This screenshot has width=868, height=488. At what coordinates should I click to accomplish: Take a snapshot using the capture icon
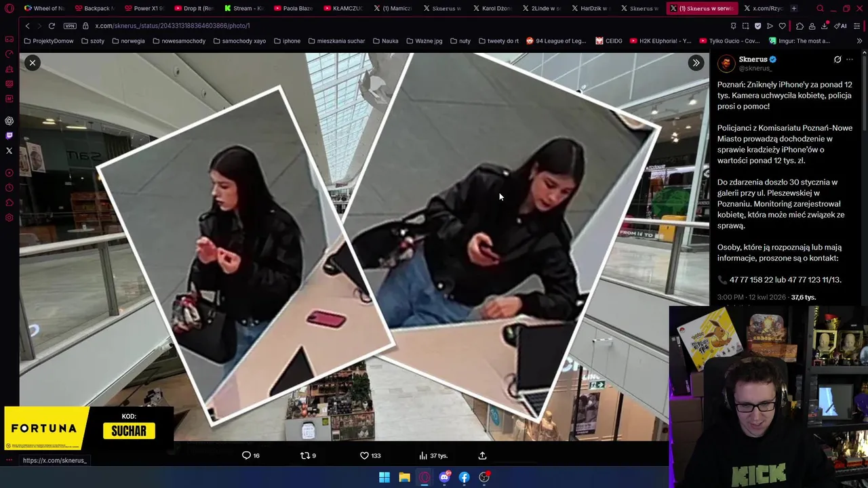tap(745, 26)
